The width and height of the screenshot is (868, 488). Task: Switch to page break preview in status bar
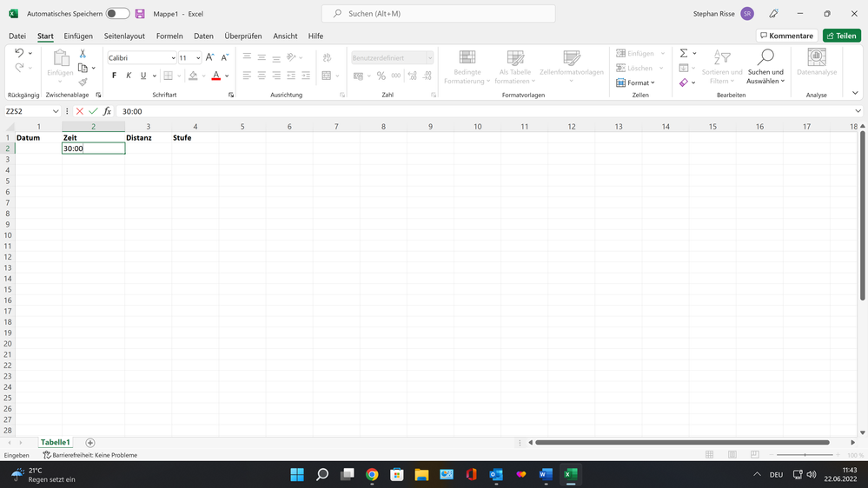click(x=754, y=455)
